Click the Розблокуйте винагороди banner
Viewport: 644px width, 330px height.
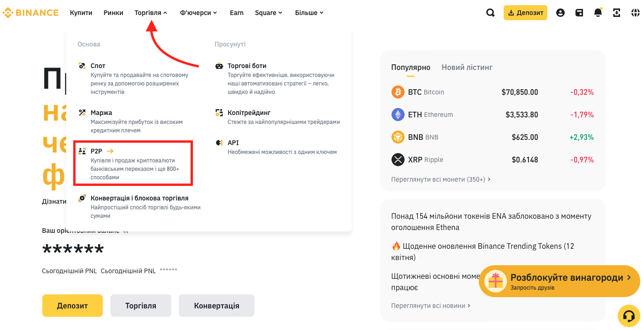560,281
